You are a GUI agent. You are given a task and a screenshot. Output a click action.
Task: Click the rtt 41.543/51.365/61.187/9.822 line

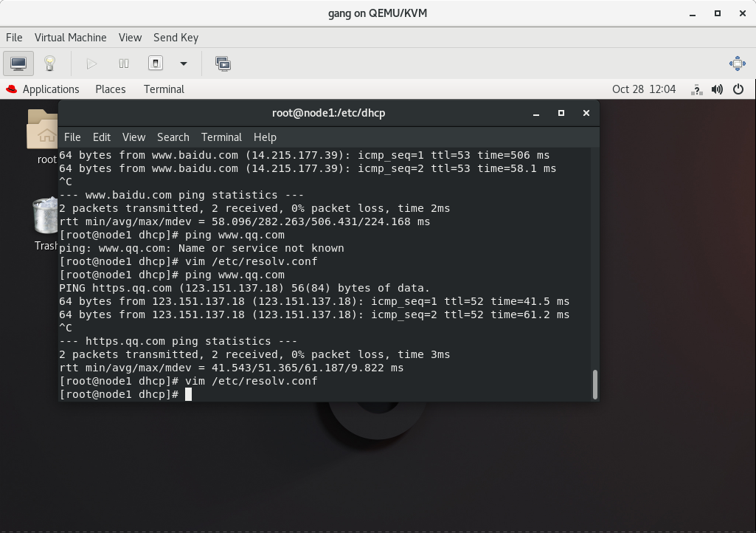pyautogui.click(x=231, y=368)
